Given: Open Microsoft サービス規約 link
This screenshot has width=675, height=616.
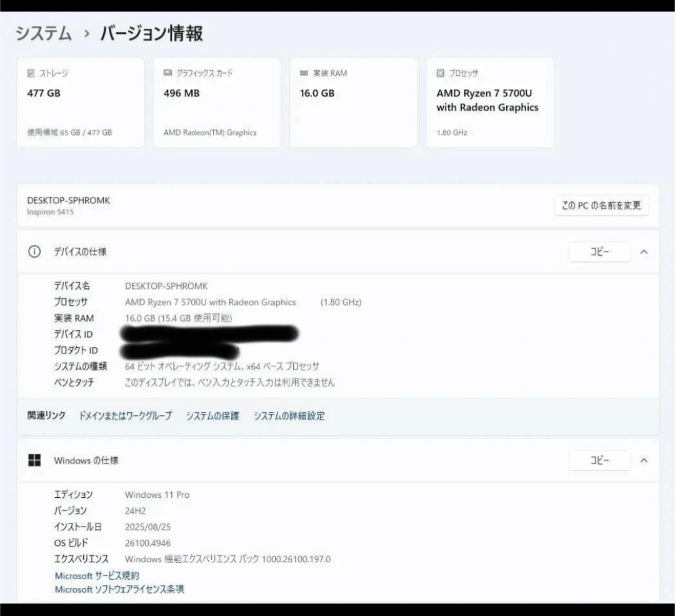Looking at the screenshot, I should point(97,575).
